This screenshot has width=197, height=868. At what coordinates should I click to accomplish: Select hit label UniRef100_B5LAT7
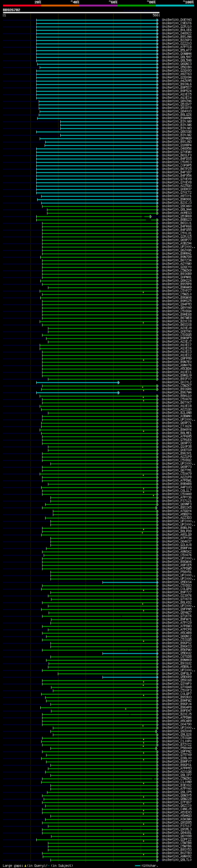click(177, 50)
